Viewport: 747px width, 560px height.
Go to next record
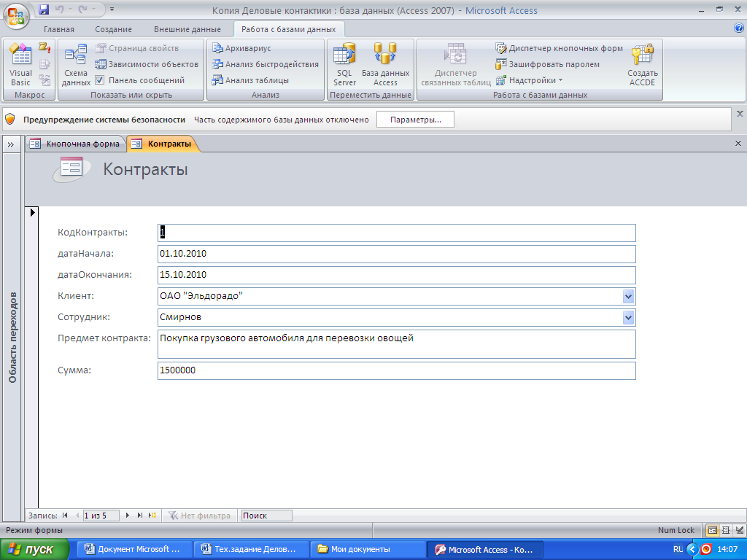(x=127, y=516)
